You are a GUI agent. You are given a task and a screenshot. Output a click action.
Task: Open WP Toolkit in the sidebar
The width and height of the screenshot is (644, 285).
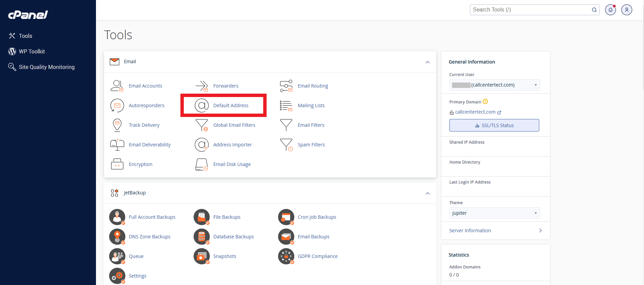pyautogui.click(x=32, y=51)
